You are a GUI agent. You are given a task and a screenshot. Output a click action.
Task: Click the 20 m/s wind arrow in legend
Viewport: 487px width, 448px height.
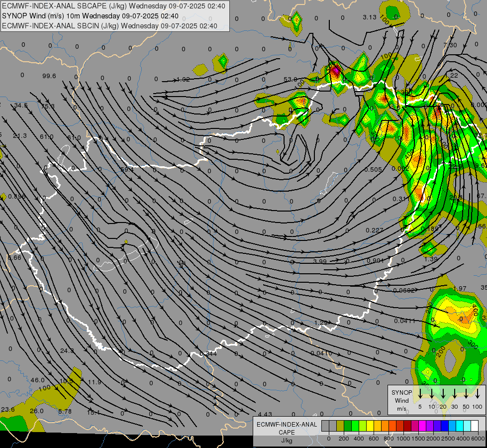tap(443, 393)
